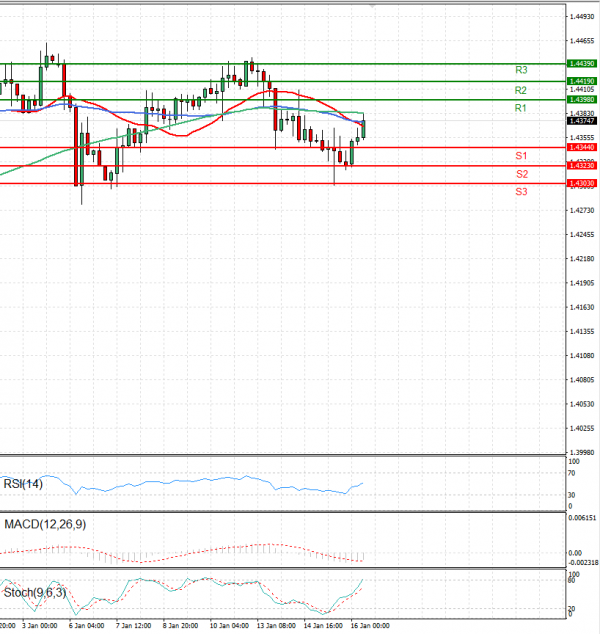Click the 1.43440 red price tag
The height and width of the screenshot is (634, 600).
581,147
